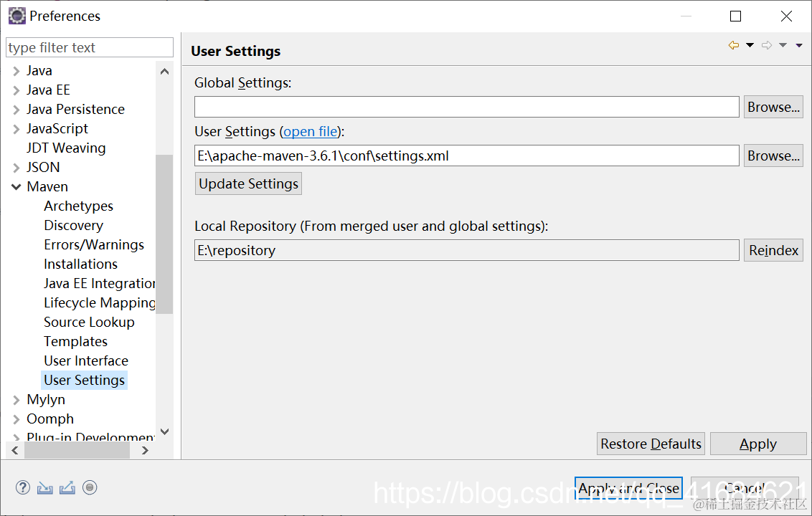
Task: Click the tree scroll up arrow
Action: click(x=165, y=72)
